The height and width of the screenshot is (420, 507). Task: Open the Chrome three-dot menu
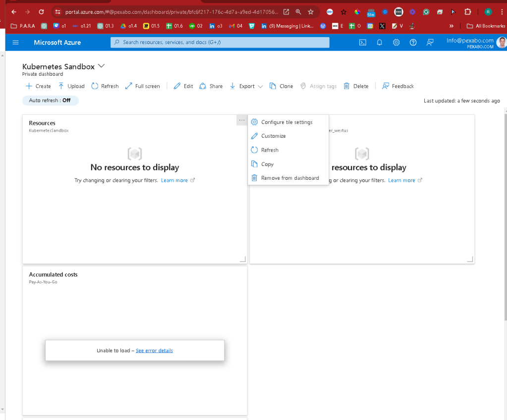tap(502, 12)
